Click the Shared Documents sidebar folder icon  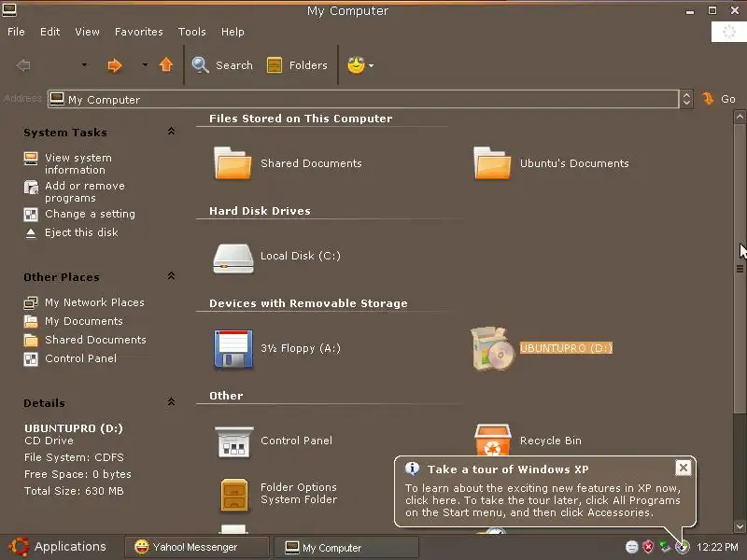coord(31,340)
